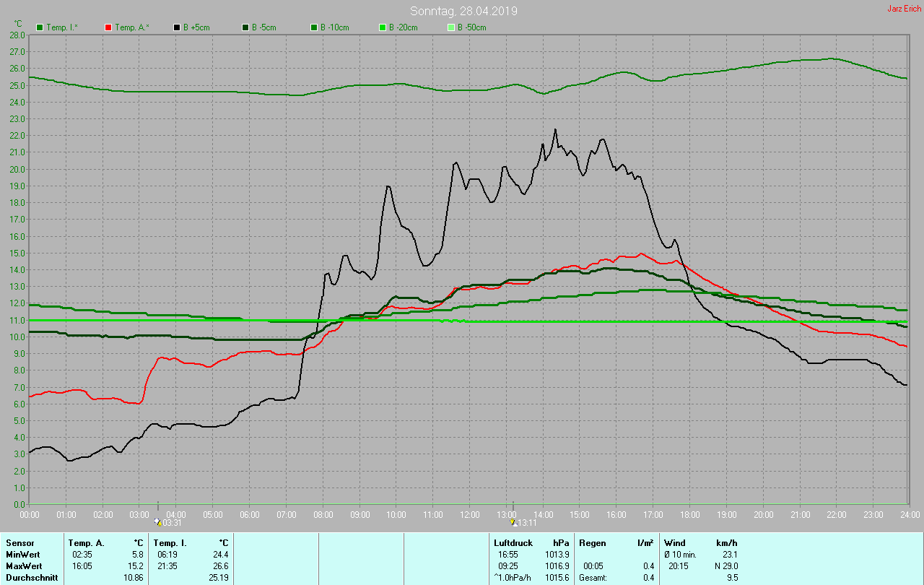
Task: Click the 'MaxWert' row label
Action: tap(24, 566)
